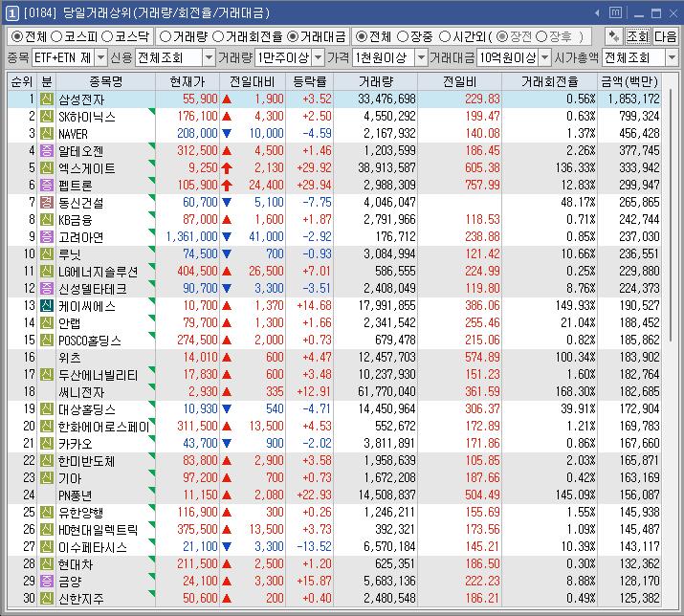Screen dimensions: 684x616
Task: Click the down arrow icon for 카카오
Action: 227,443
